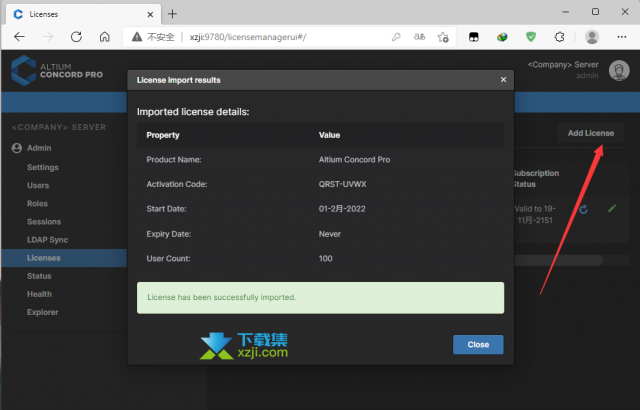Click the not-secure warning icon
The width and height of the screenshot is (640, 410).
[x=137, y=37]
